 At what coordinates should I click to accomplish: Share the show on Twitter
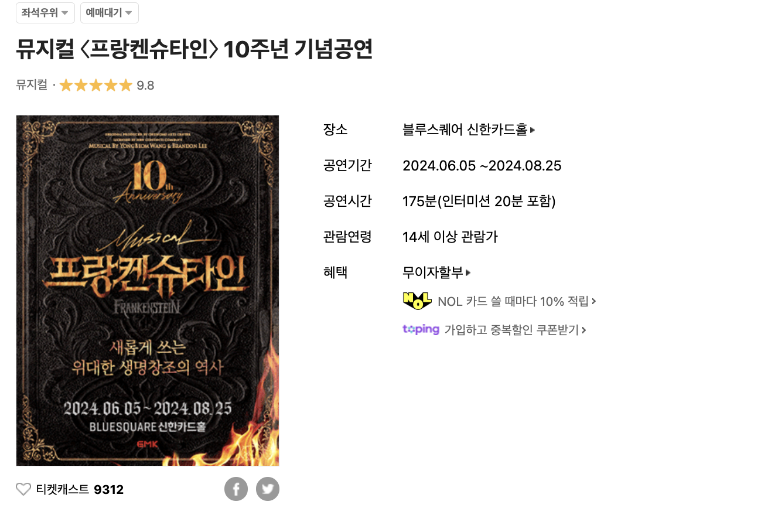pyautogui.click(x=268, y=489)
